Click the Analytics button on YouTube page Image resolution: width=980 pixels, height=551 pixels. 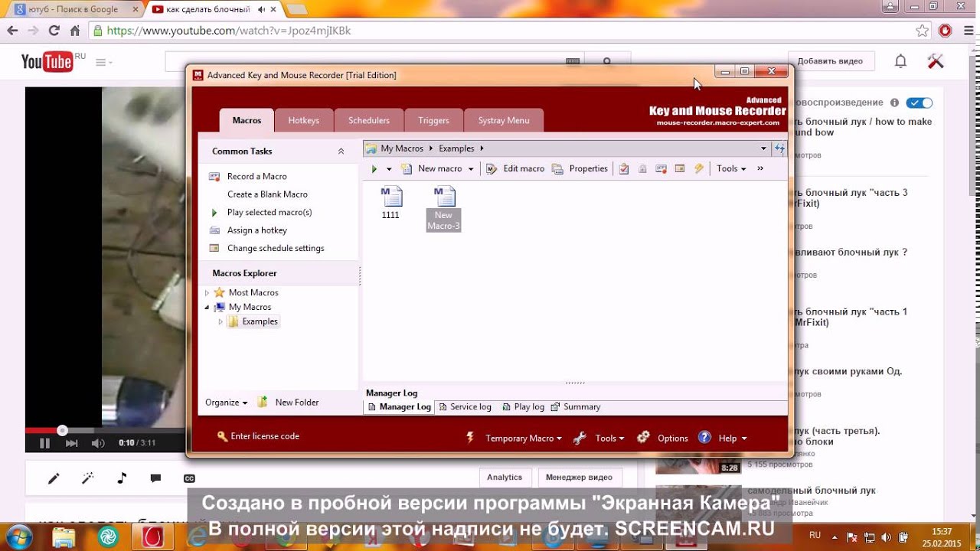pyautogui.click(x=505, y=478)
